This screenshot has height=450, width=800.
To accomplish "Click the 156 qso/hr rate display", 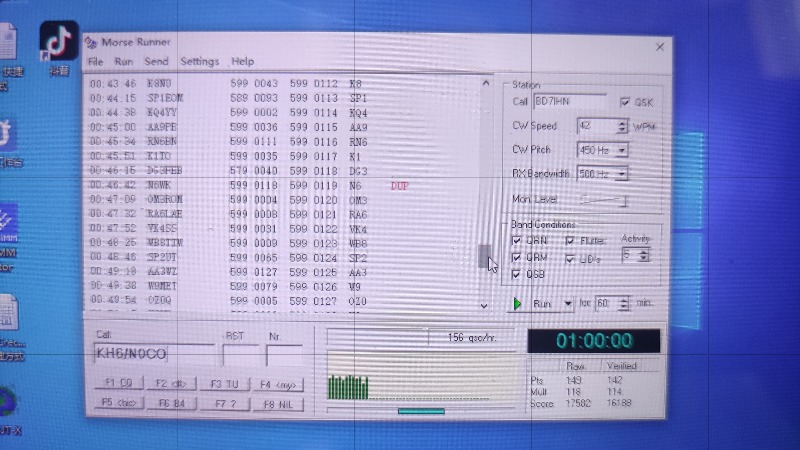I will point(471,338).
